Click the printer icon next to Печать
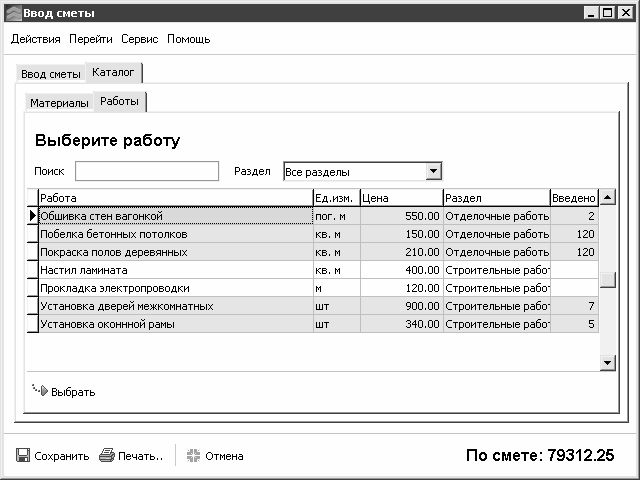The height and width of the screenshot is (480, 640). 107,455
